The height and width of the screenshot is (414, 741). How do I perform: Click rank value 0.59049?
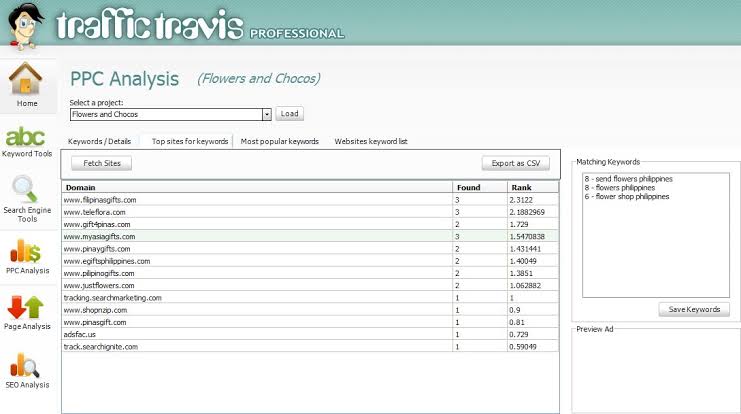523,347
